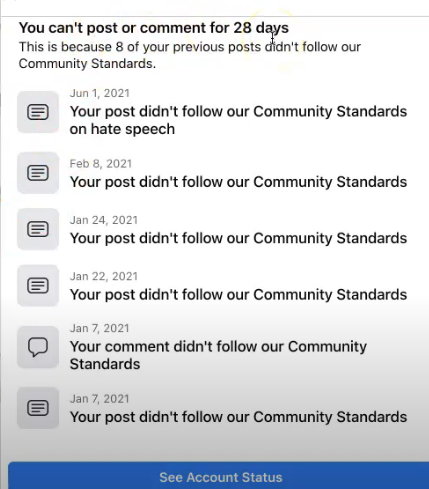This screenshot has width=429, height=489.
Task: Click the Jun 1, 2021 date label
Action: pos(100,93)
